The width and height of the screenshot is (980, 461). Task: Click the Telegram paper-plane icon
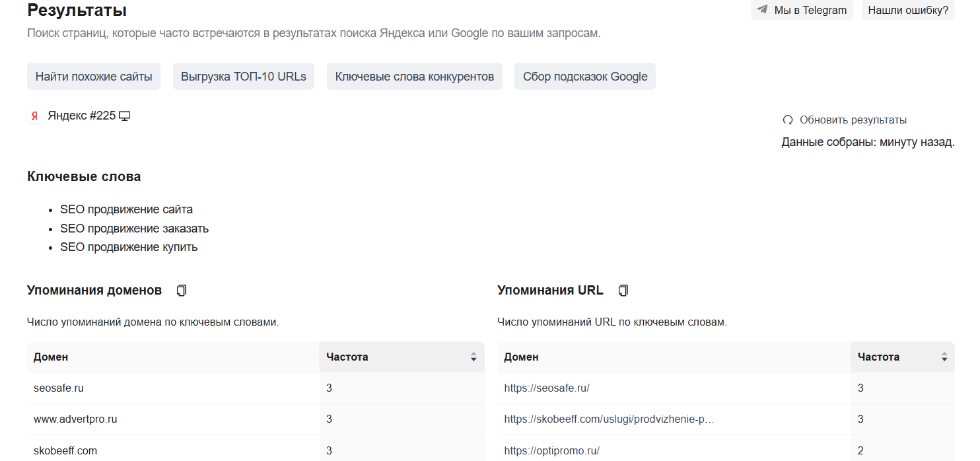[763, 10]
